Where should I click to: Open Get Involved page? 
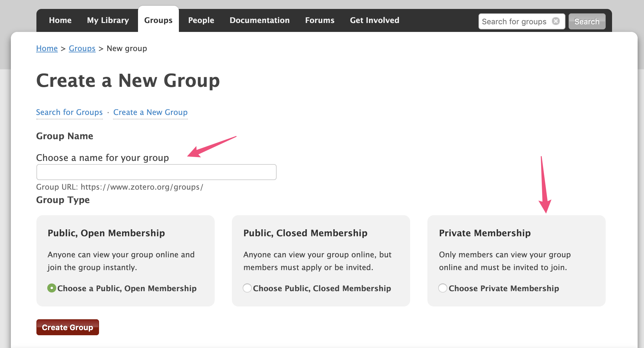point(374,20)
